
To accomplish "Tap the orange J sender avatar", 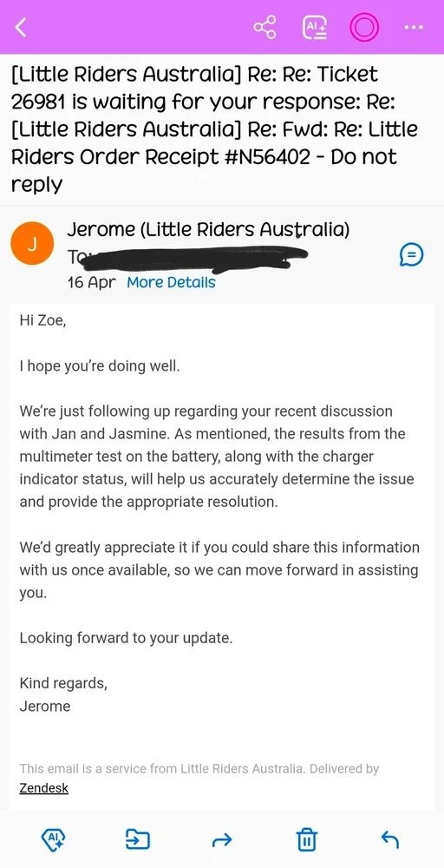I will click(32, 244).
